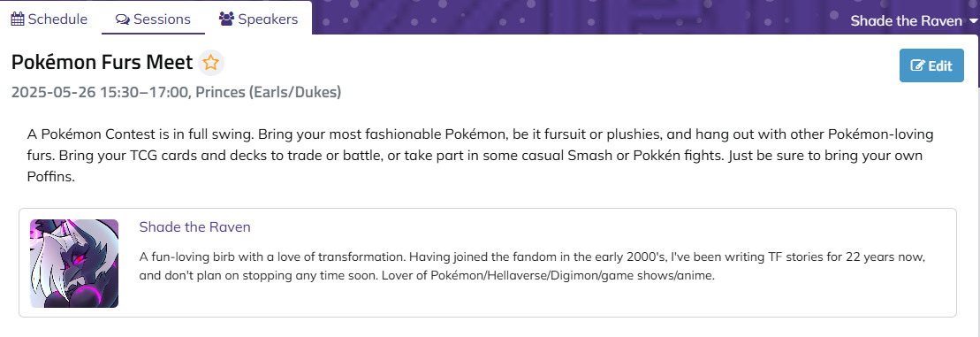Switch to the Schedule tab
Screen dimensions: 980x337
(x=49, y=19)
